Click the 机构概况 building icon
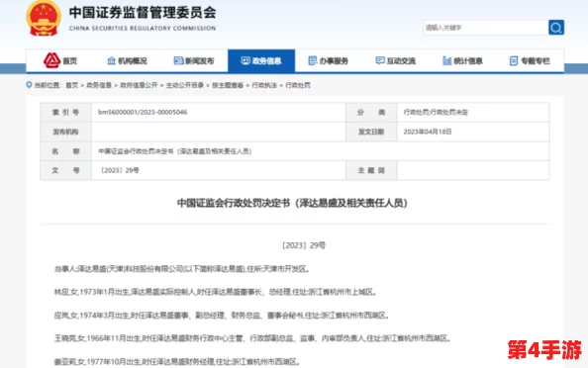 (112, 60)
